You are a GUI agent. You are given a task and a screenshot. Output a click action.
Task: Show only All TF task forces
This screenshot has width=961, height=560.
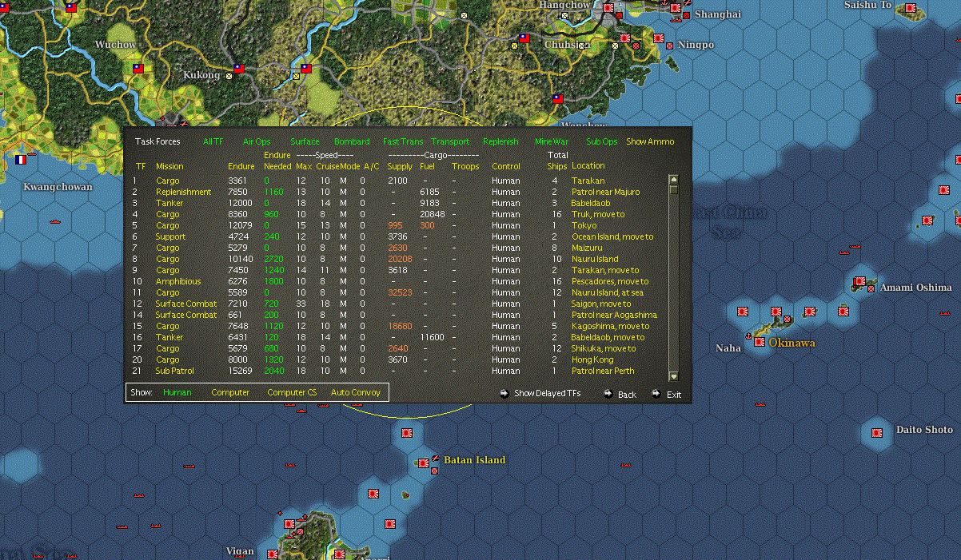213,141
